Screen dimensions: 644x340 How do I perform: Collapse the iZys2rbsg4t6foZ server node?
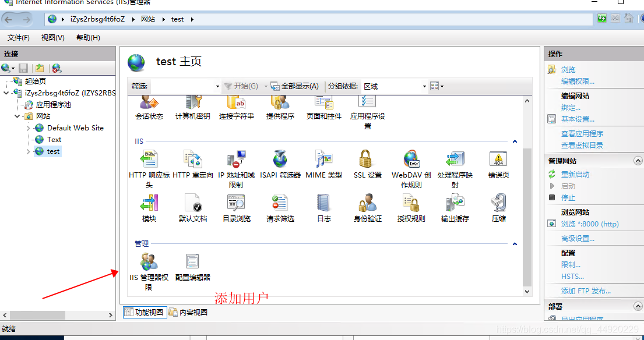pos(6,93)
